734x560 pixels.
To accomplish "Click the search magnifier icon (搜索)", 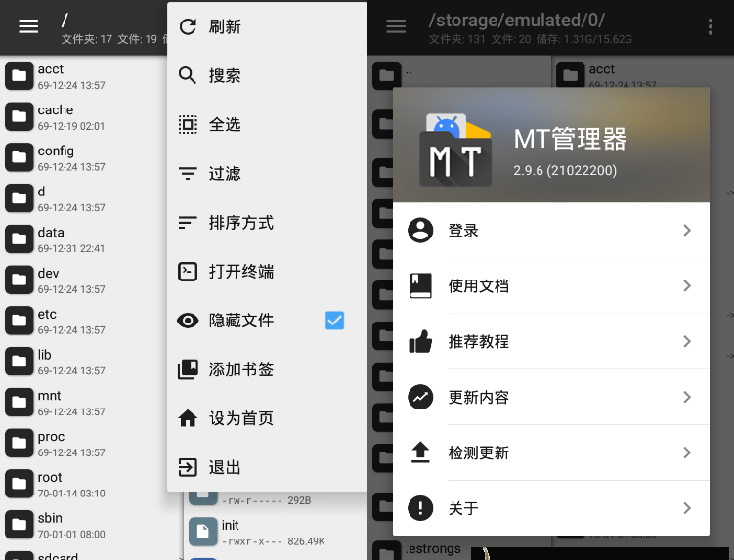I will (188, 75).
